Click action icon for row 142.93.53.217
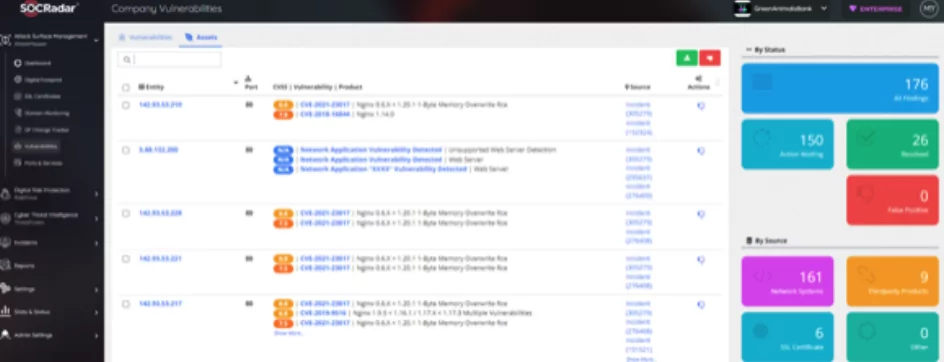Viewport: 944px width, 362px height. coord(701,305)
